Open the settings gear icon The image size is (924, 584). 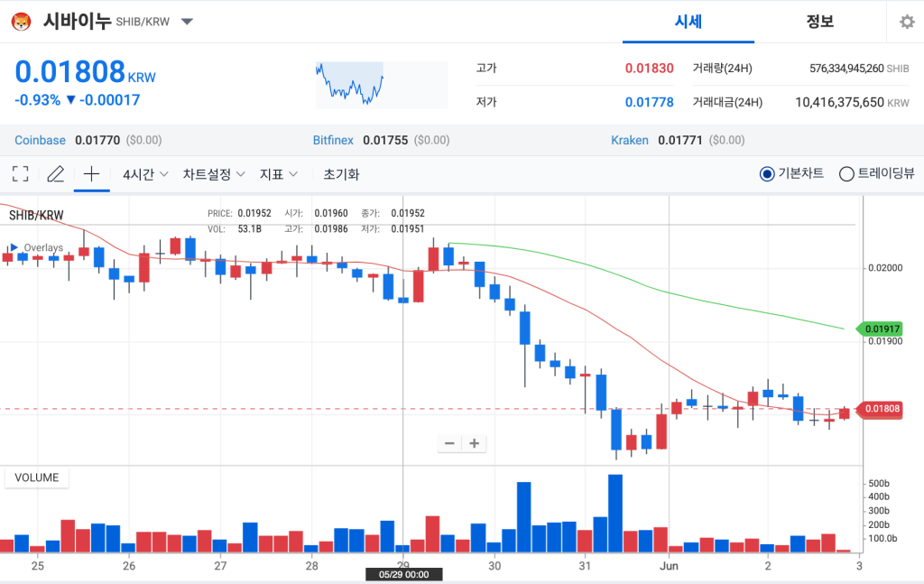907,22
